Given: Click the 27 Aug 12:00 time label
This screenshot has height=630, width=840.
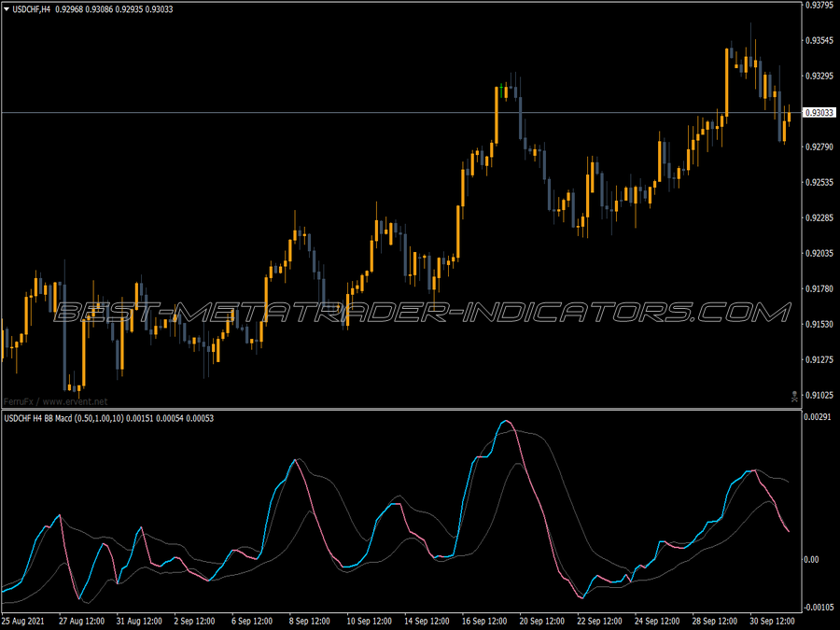Looking at the screenshot, I should (81, 622).
